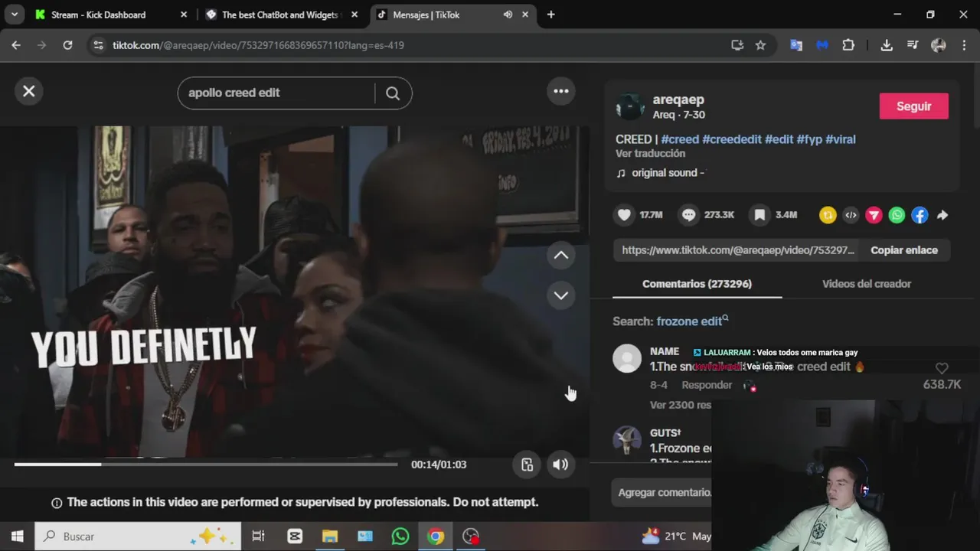Click the install app icon in address bar

coord(737,45)
